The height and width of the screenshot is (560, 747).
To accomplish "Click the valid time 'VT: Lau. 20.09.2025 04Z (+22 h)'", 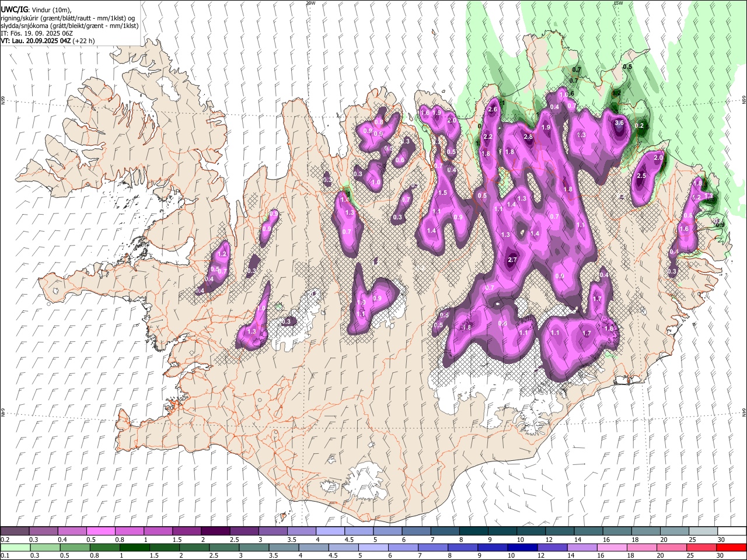I will pos(48,41).
